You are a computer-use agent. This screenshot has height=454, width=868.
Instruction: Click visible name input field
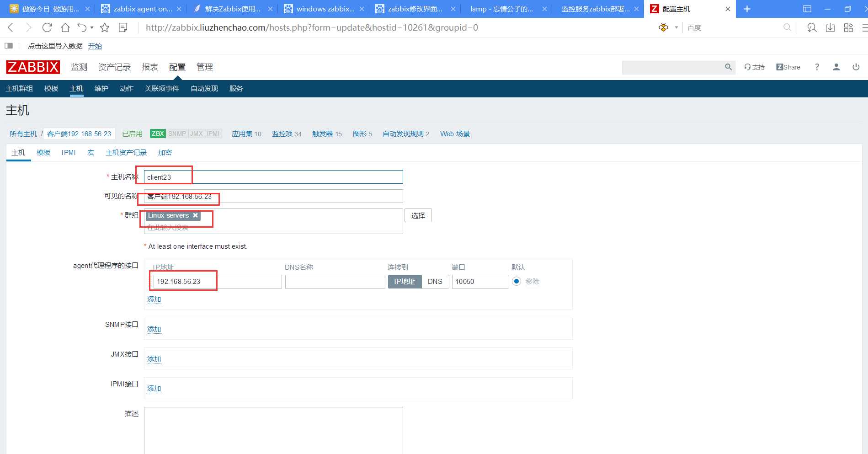(273, 196)
